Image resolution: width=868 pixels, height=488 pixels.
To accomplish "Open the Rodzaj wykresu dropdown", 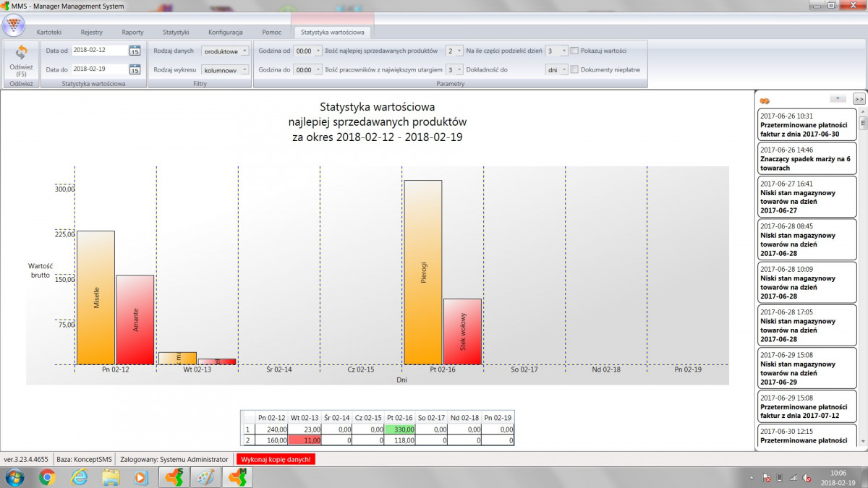I will (x=225, y=70).
